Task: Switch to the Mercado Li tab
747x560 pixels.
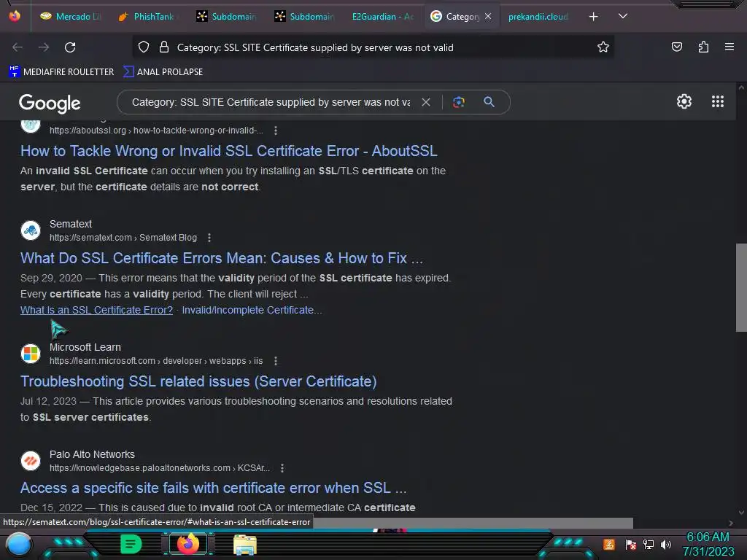Action: pyautogui.click(x=71, y=17)
